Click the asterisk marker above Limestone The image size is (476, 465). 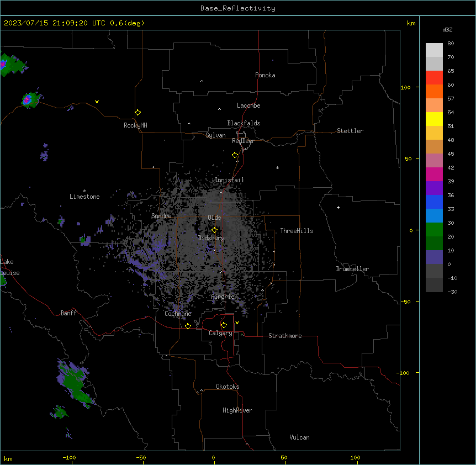click(x=84, y=191)
